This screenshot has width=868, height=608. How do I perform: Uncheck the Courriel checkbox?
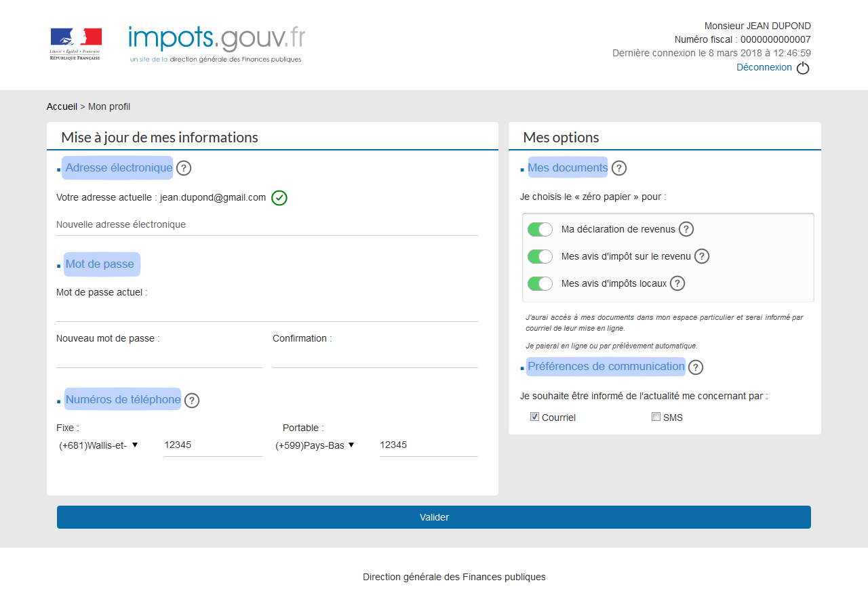pyautogui.click(x=534, y=417)
